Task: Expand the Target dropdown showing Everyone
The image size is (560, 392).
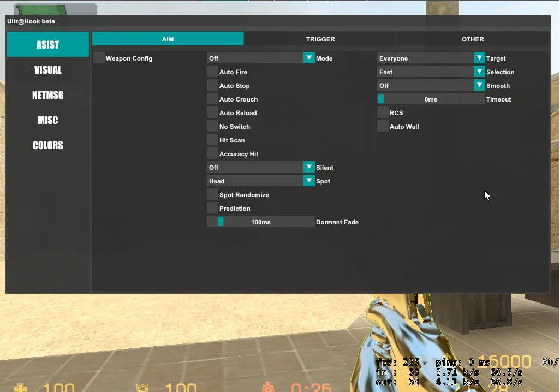Action: pyautogui.click(x=479, y=58)
